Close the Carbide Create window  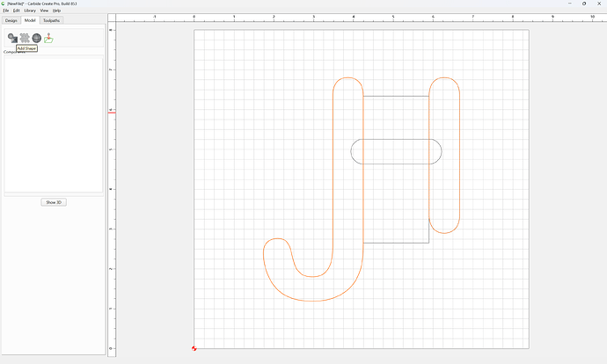point(599,4)
